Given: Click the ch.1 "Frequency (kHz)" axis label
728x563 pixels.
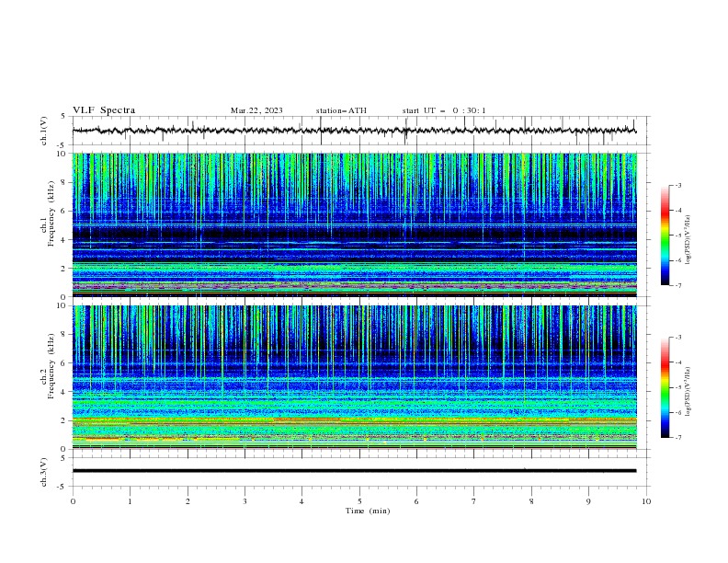Looking at the screenshot, I should click(x=51, y=213).
